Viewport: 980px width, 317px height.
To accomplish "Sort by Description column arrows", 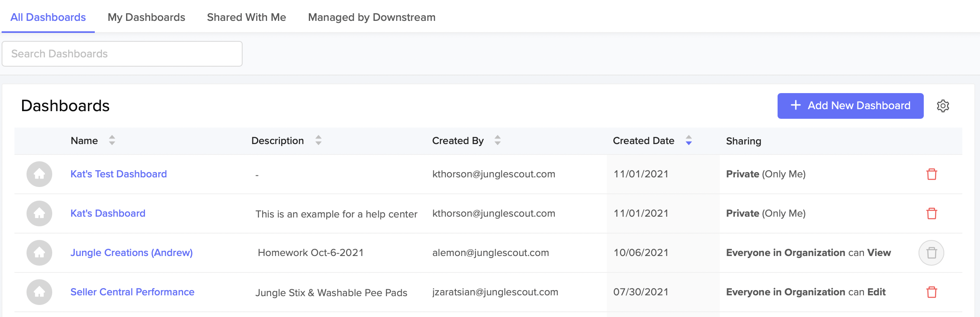I will (x=318, y=140).
